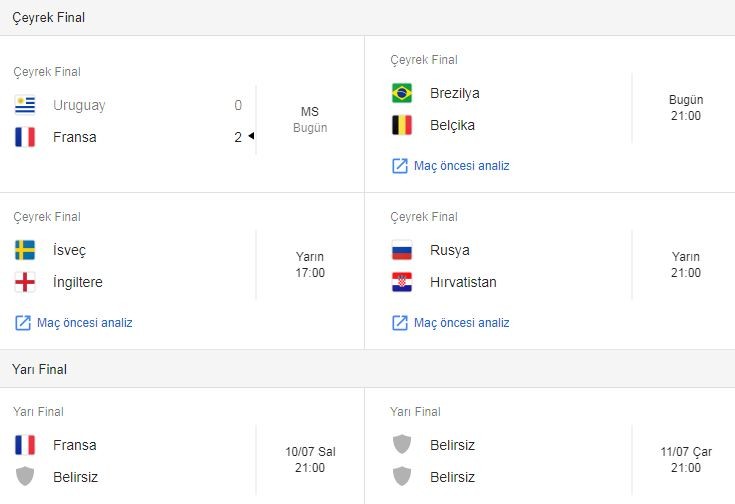Viewport: 735px width, 504px height.
Task: Click the Russia flag next to Rusya
Action: coord(402,250)
